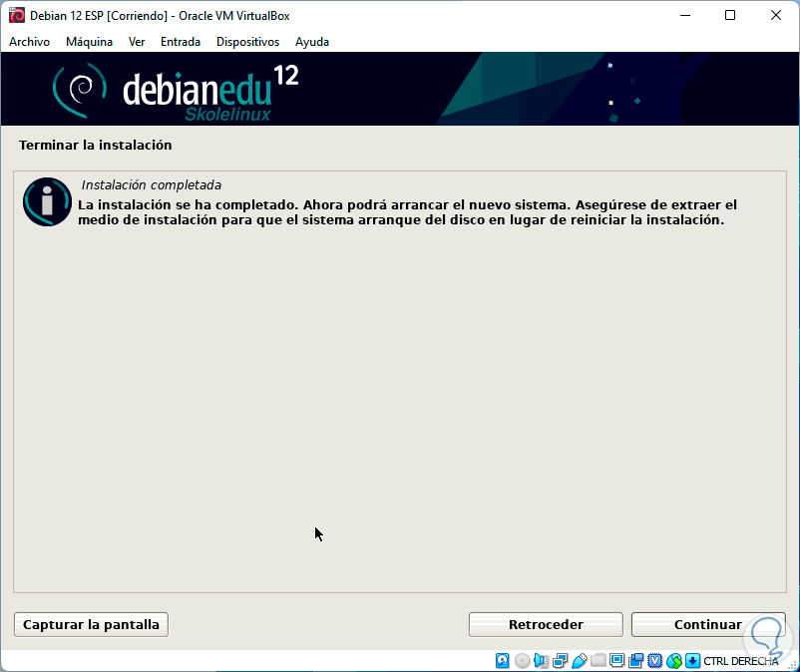The height and width of the screenshot is (672, 800).
Task: Click the VirtualBox window title icon
Action: (x=17, y=15)
